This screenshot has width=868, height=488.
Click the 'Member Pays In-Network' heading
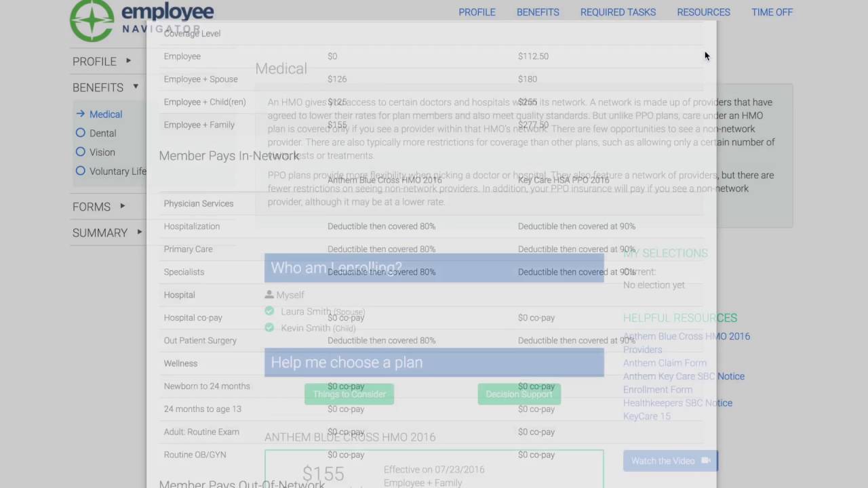(x=229, y=156)
